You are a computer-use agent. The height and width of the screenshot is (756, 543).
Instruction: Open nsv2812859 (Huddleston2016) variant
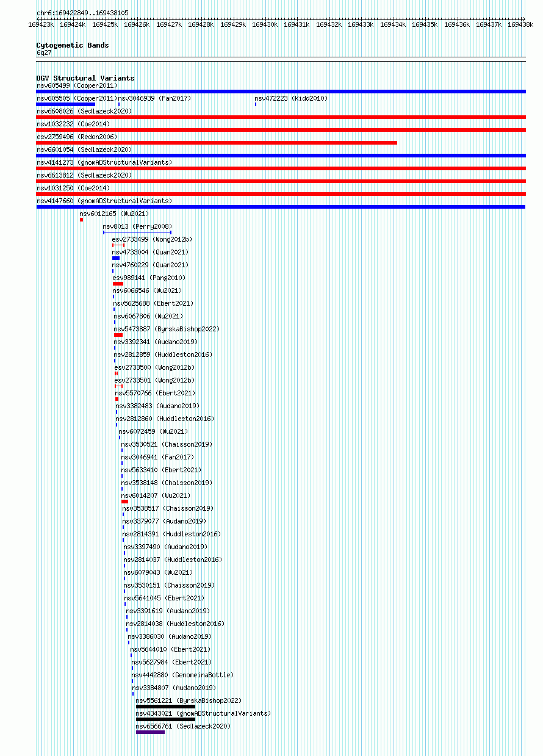163,355
